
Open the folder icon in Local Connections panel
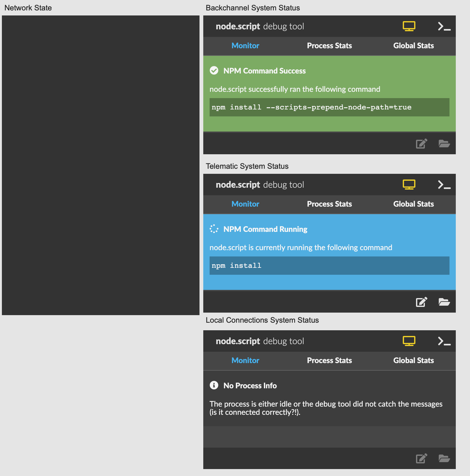pyautogui.click(x=444, y=459)
